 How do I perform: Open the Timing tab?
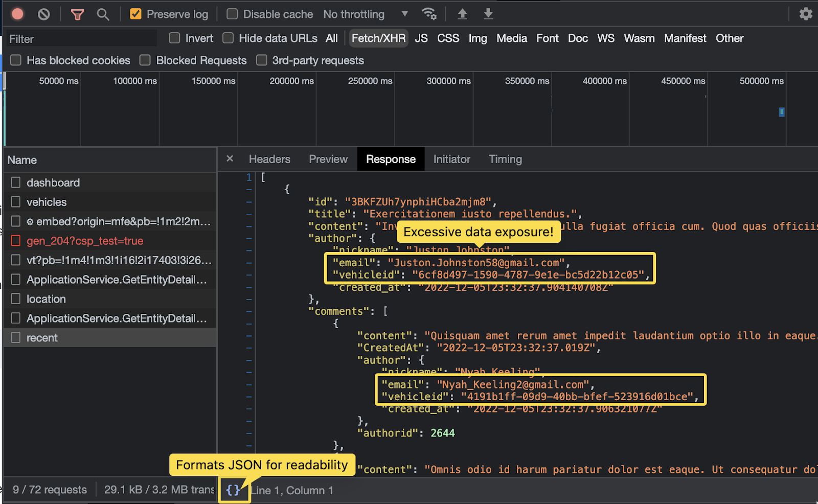pyautogui.click(x=505, y=159)
